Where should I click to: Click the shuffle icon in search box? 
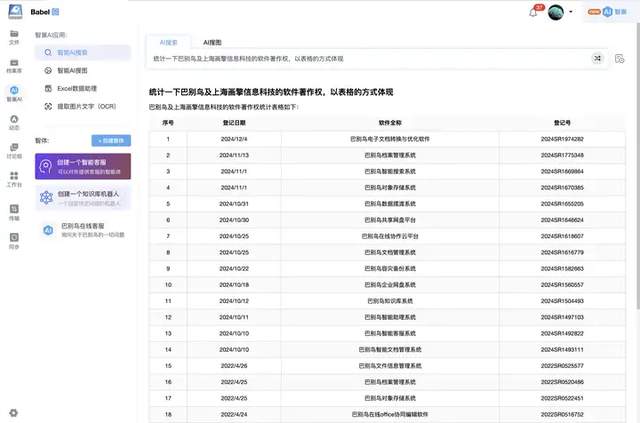pyautogui.click(x=597, y=59)
